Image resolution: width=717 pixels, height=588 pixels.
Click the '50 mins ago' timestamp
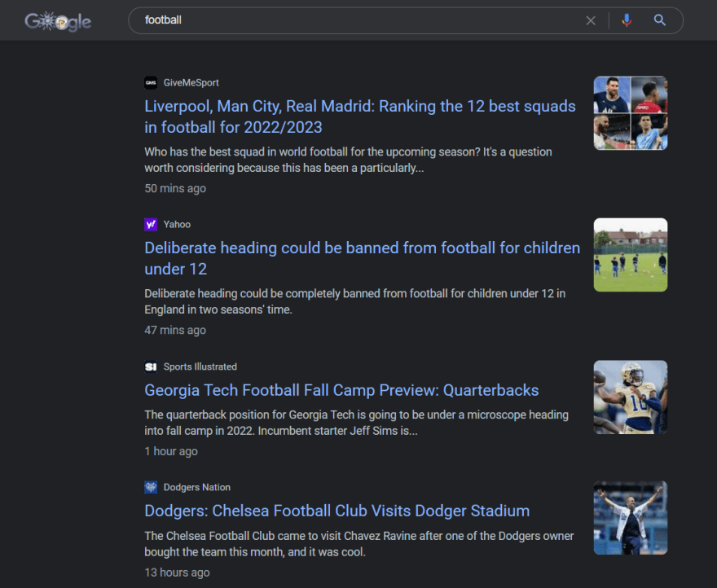click(x=175, y=188)
